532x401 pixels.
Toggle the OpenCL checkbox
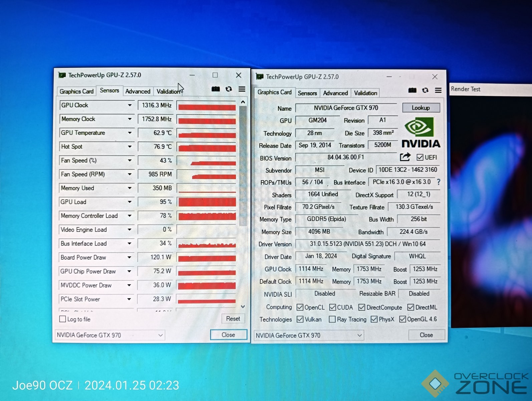pyautogui.click(x=300, y=307)
